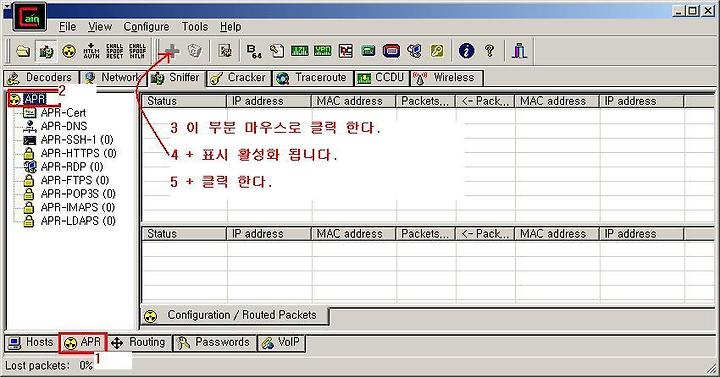
Task: Click the Lost packets: 0% status text
Action: (49, 366)
